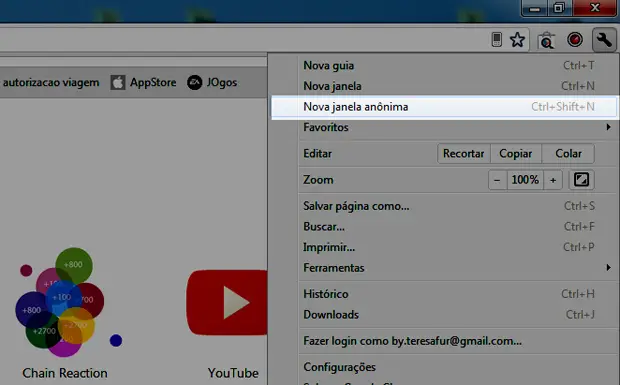Open the AppStore bookmark

tap(144, 82)
